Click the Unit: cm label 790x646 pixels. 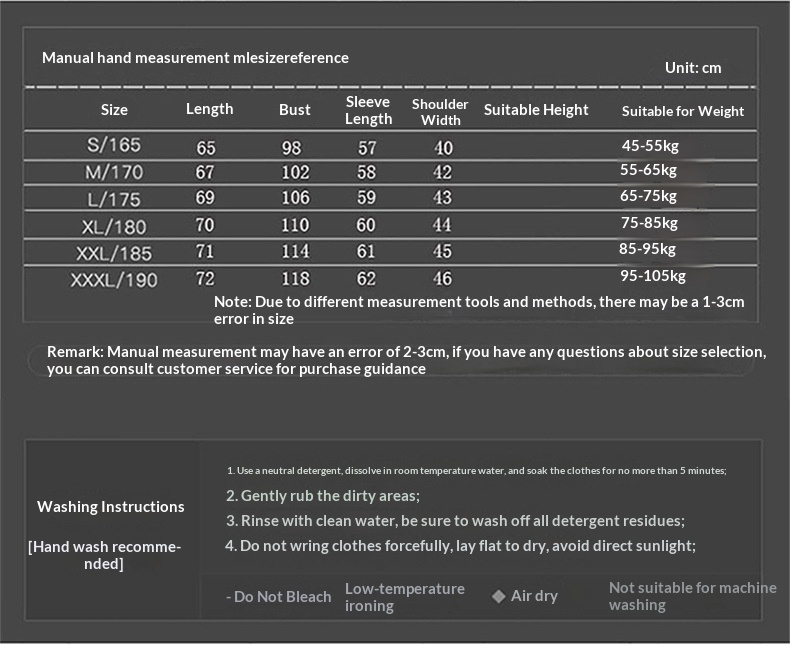tap(692, 68)
